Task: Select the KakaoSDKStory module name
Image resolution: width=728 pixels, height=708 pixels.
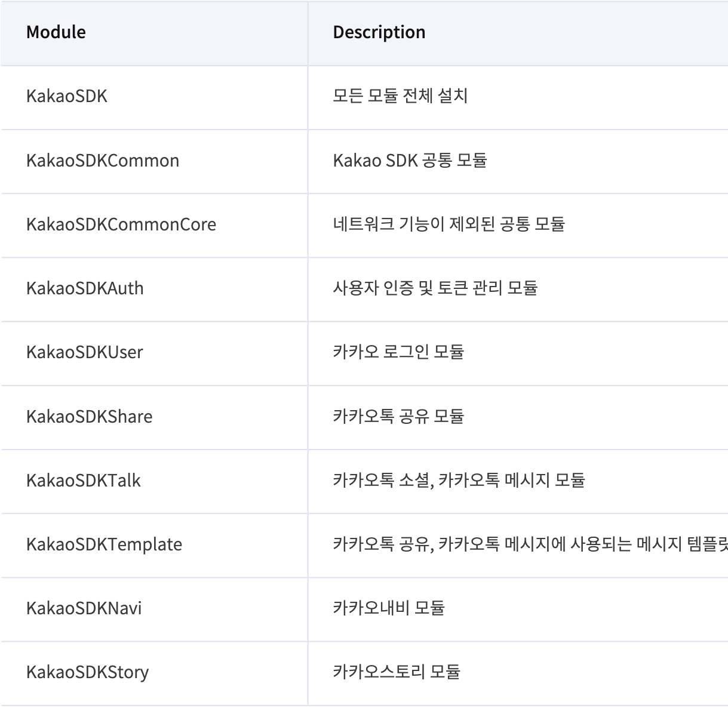Action: pos(88,672)
